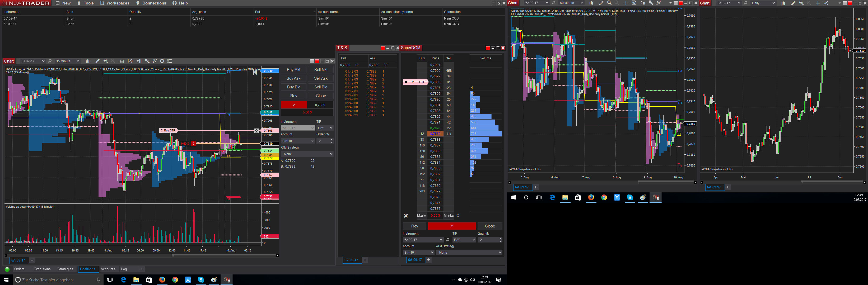Viewport: 868px width, 285px height.
Task: Click the Buy Ask button
Action: click(293, 78)
